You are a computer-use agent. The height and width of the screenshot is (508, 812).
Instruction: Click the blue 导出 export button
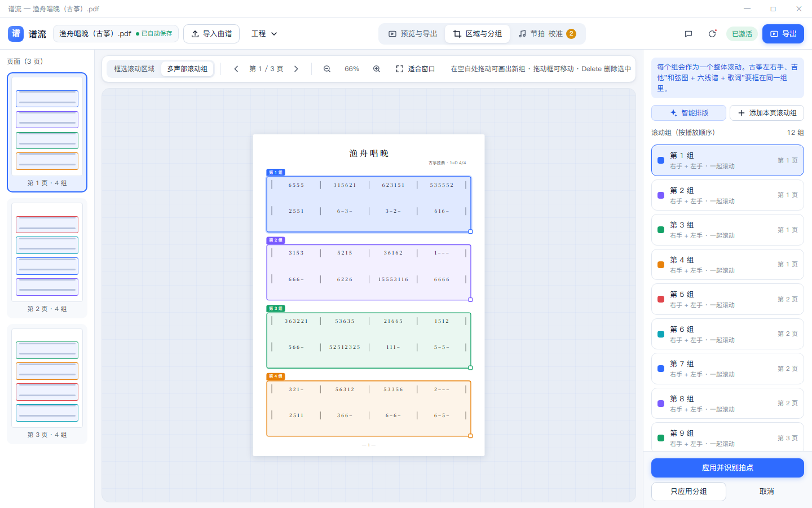click(x=783, y=34)
